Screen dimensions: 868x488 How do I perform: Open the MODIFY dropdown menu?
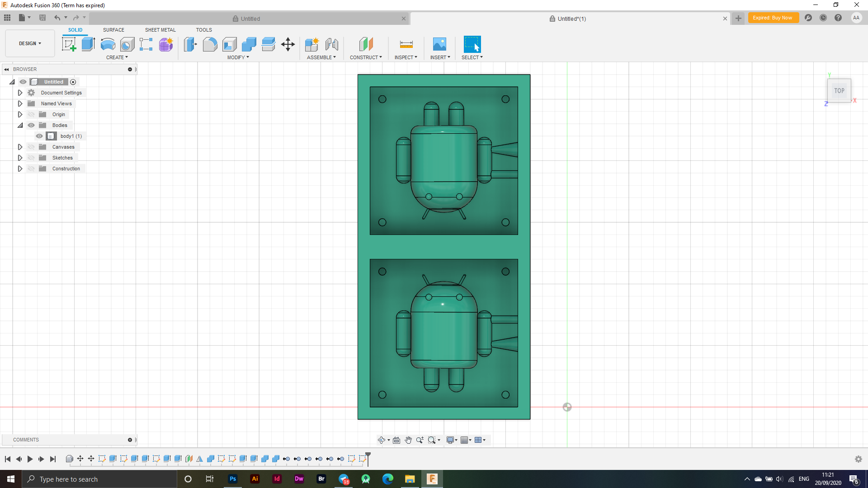coord(238,57)
